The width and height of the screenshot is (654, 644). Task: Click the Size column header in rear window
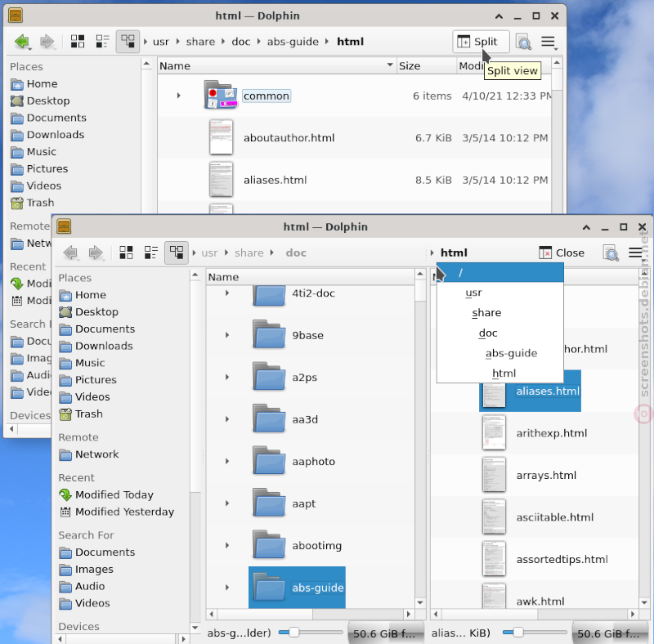[426, 65]
